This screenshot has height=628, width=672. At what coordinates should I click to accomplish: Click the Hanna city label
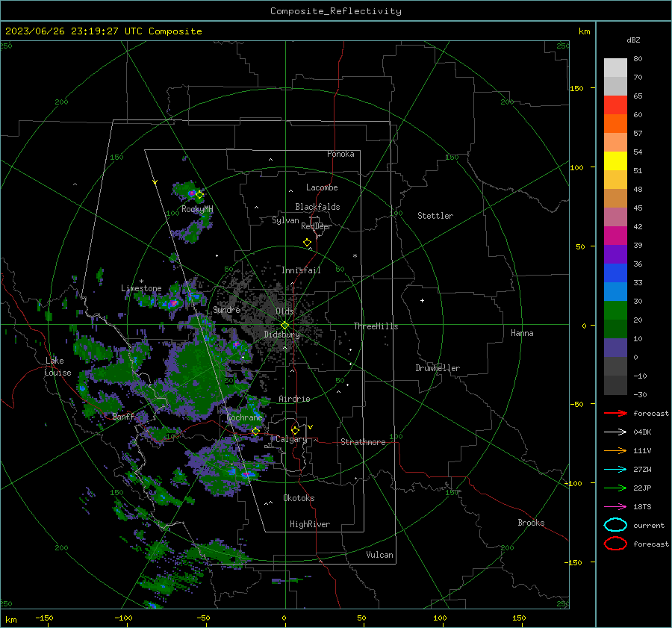[522, 333]
